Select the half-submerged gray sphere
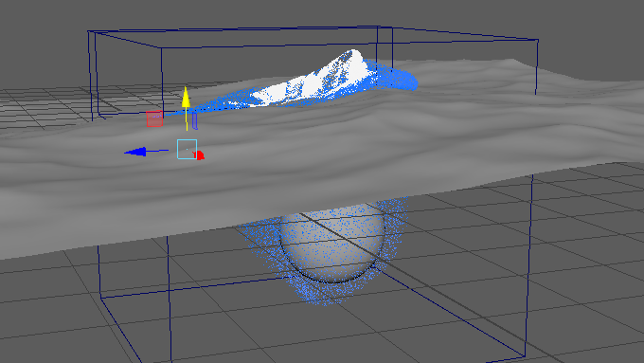This screenshot has height=363, width=644. tap(331, 243)
